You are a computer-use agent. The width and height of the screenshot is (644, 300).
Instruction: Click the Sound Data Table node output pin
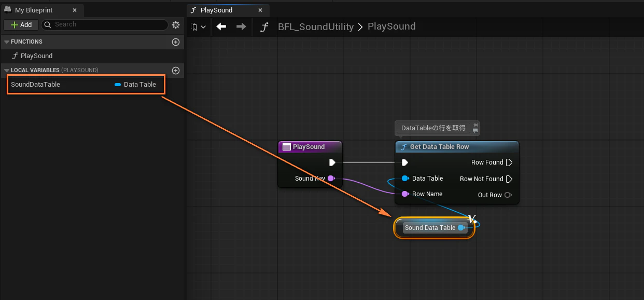pos(461,228)
